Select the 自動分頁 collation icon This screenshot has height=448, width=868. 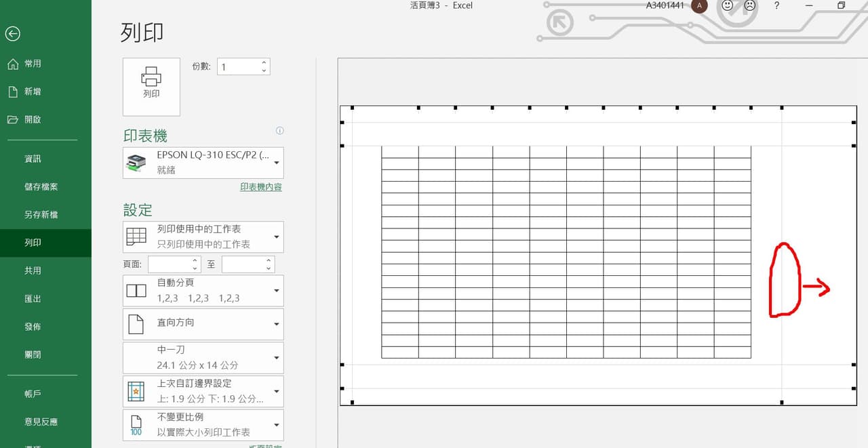point(136,290)
